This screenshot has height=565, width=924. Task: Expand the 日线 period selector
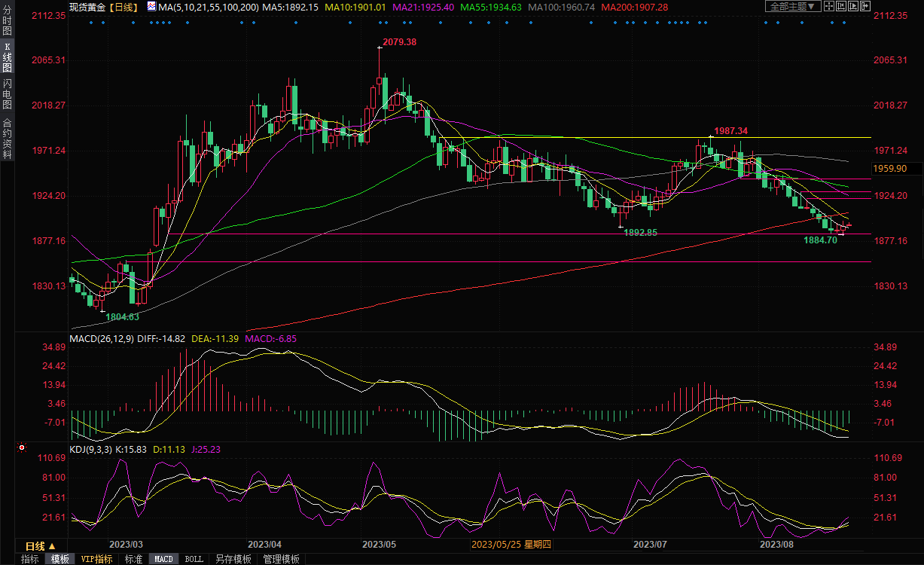tap(35, 546)
